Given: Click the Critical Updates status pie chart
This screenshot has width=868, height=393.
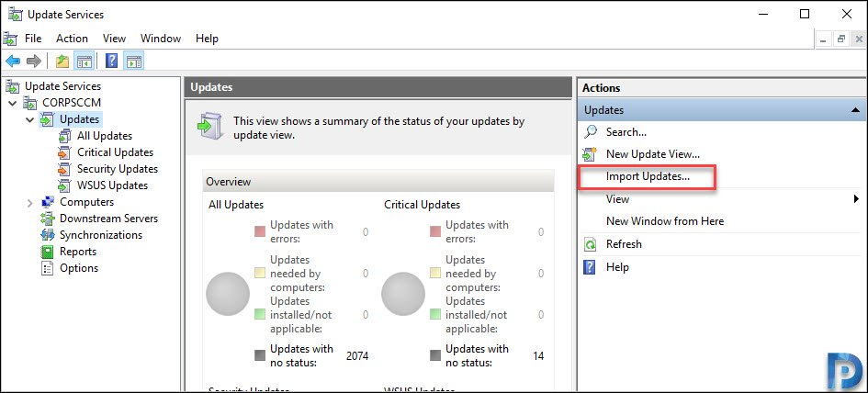Looking at the screenshot, I should pyautogui.click(x=403, y=294).
